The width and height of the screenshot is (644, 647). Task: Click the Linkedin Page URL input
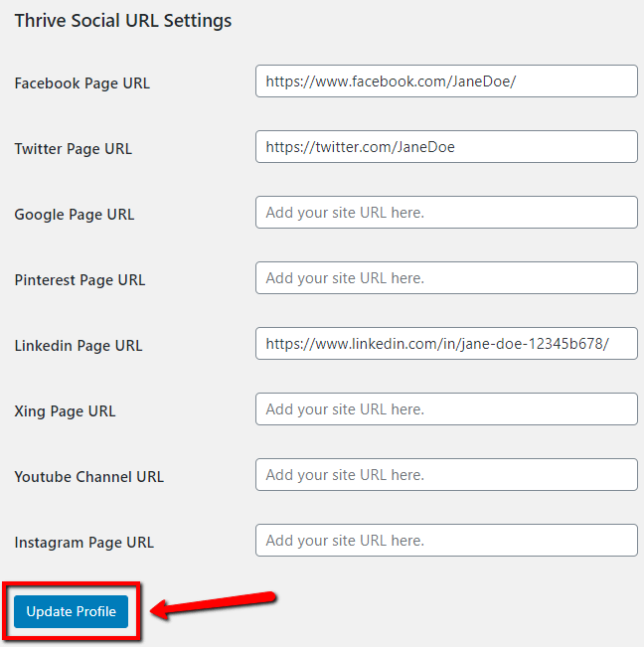pos(446,343)
